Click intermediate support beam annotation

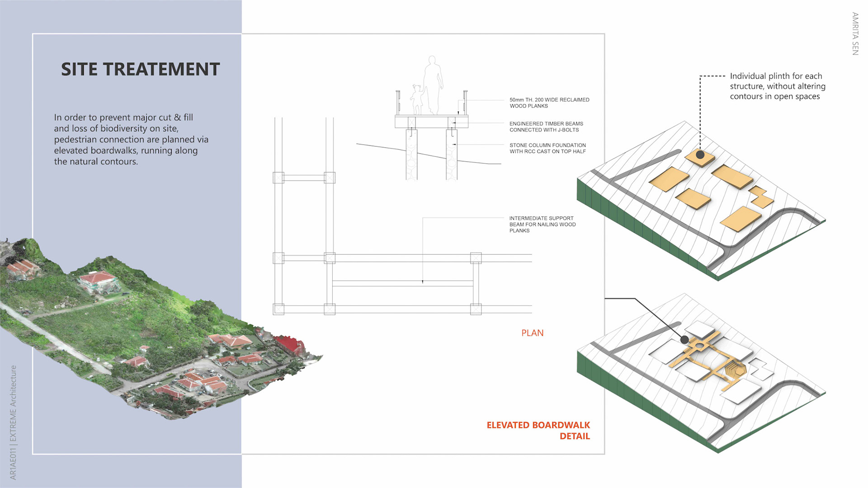tap(542, 224)
